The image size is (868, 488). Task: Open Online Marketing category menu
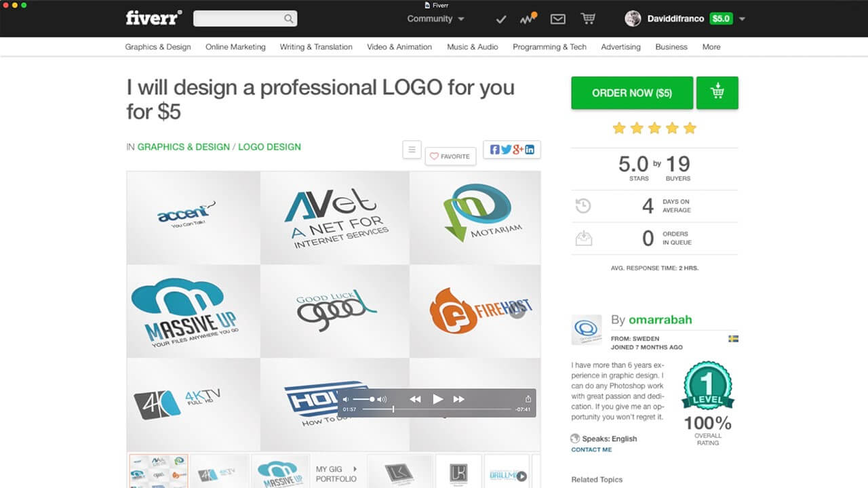[235, 47]
